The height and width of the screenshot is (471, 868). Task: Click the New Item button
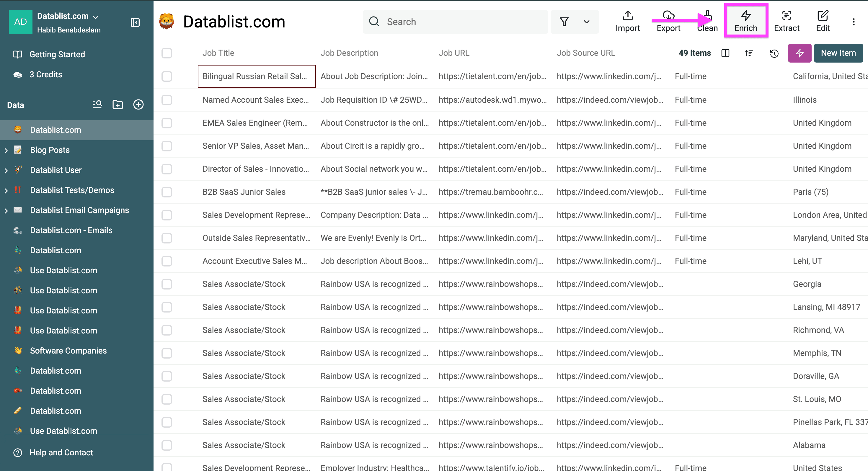838,53
